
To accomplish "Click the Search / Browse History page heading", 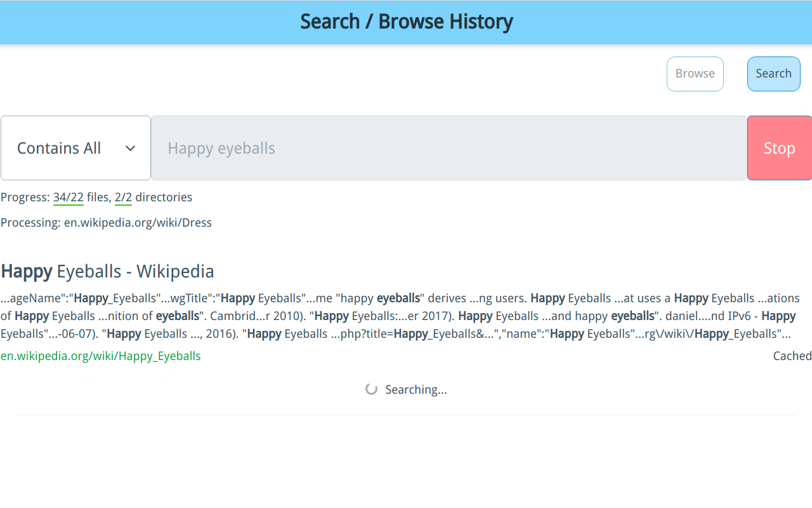I will [x=406, y=22].
